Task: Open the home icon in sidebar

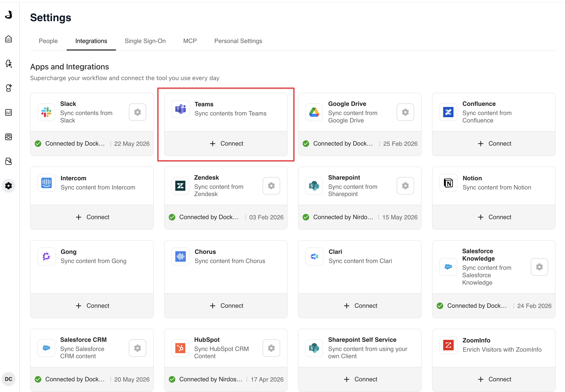Action: click(9, 39)
